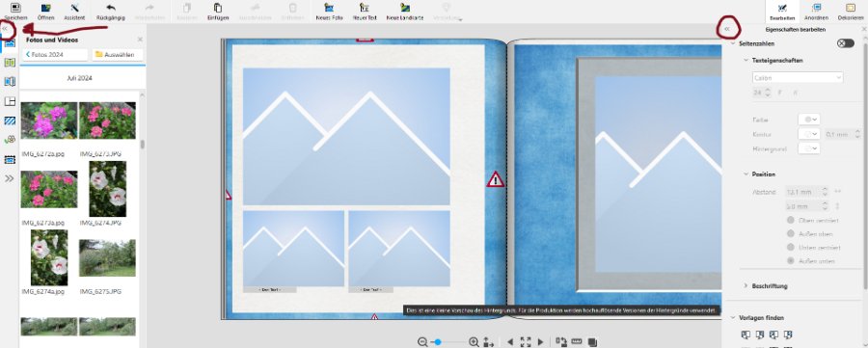The height and width of the screenshot is (348, 868).
Task: Add a Neuer Text box
Action: tap(365, 8)
